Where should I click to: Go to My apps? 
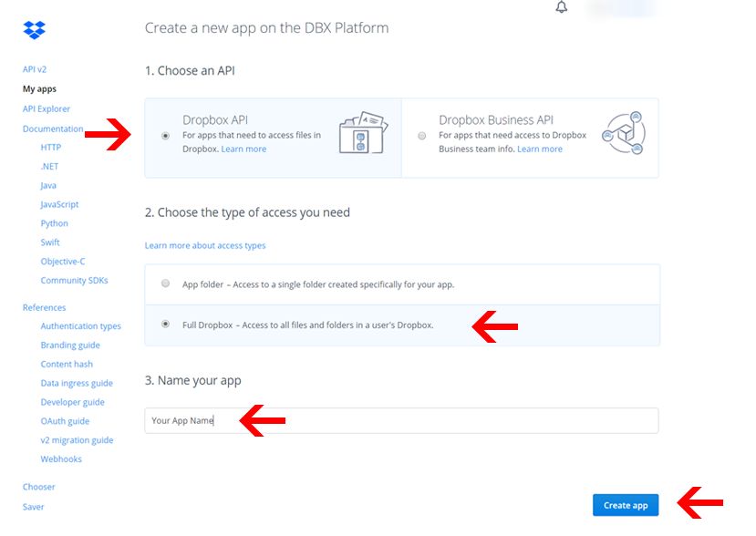pos(38,88)
